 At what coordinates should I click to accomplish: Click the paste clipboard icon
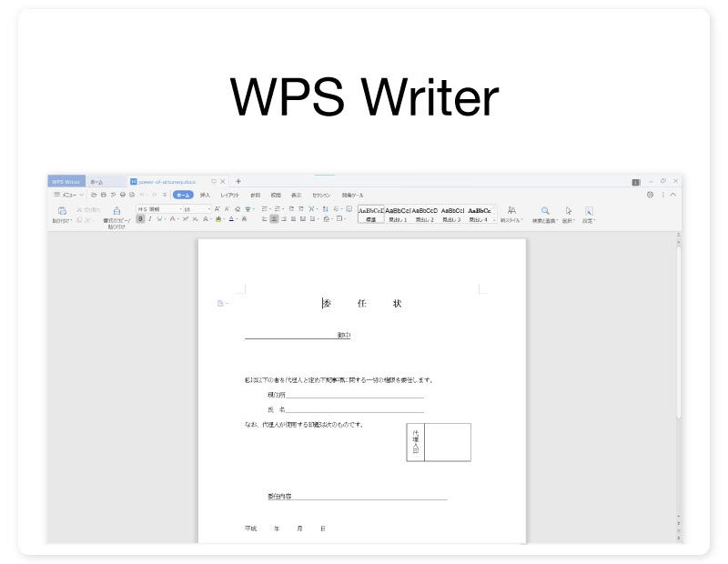(62, 211)
